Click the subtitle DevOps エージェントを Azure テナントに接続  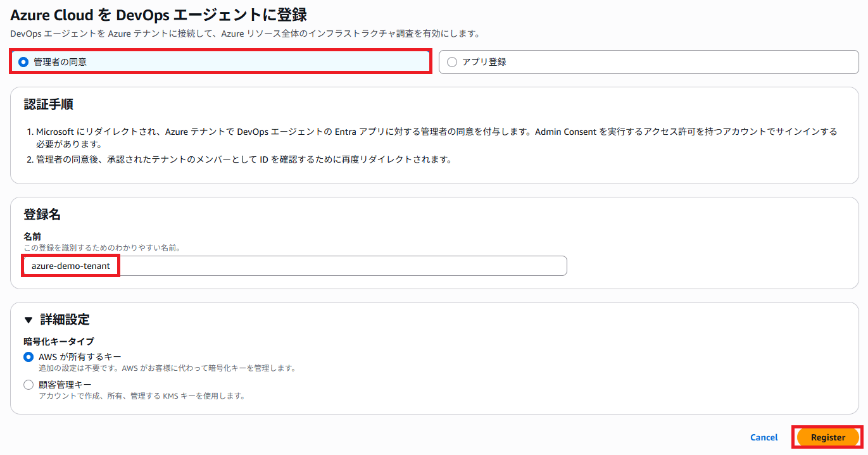pyautogui.click(x=244, y=33)
